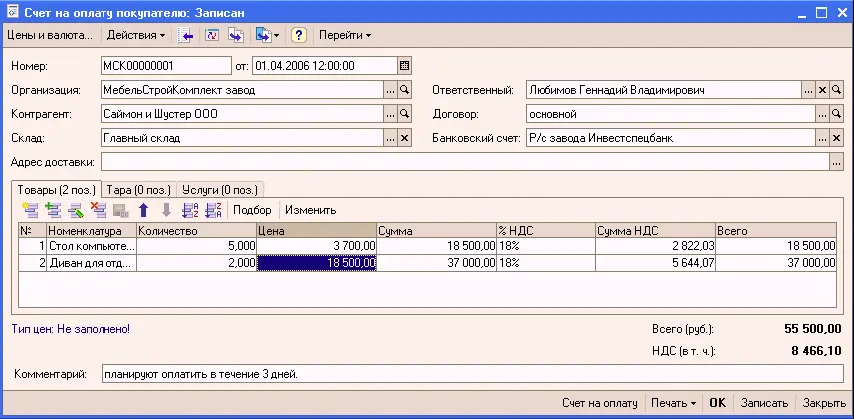Open help with the question mark icon
The image size is (854, 419).
[298, 35]
